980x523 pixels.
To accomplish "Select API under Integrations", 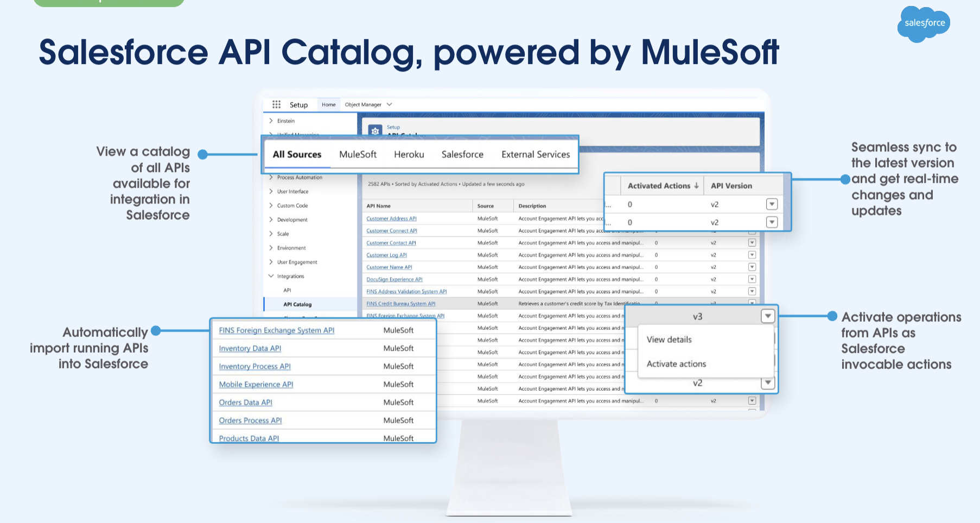I will pos(287,290).
